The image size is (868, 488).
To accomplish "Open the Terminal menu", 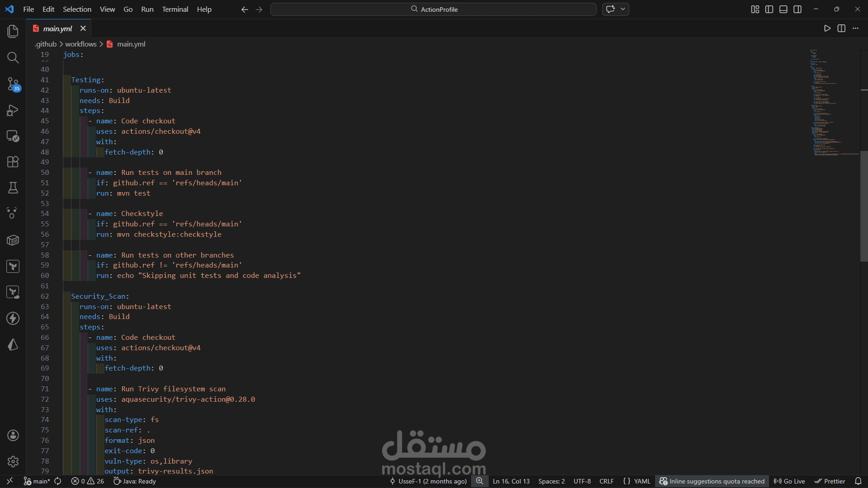I will [x=175, y=9].
